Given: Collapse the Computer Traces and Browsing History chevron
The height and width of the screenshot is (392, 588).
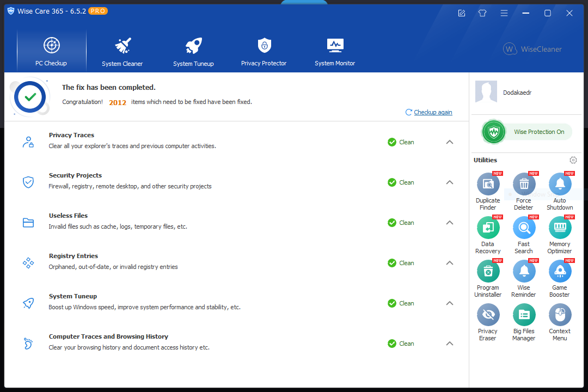Looking at the screenshot, I should (x=450, y=344).
